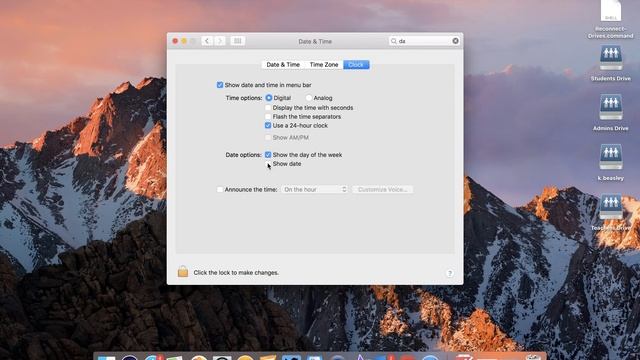Enable Flash the time separators

(x=268, y=117)
